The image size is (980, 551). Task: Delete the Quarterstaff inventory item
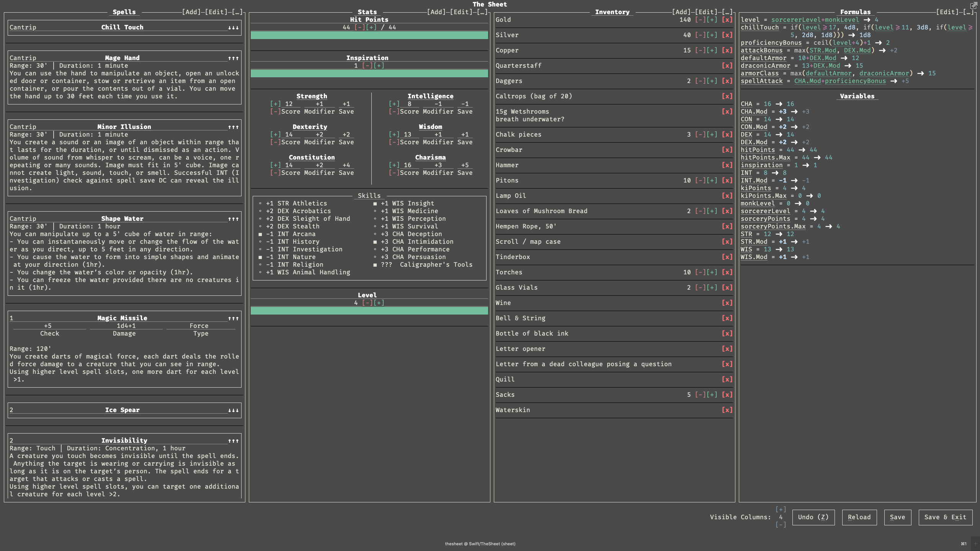tap(727, 65)
